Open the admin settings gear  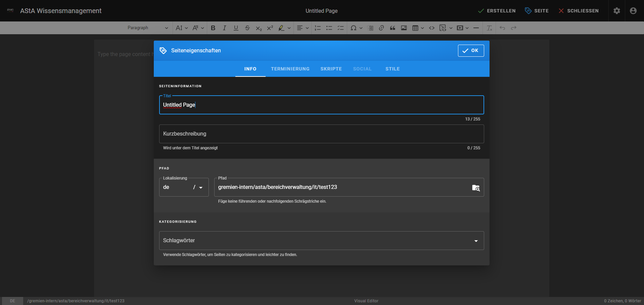point(617,11)
